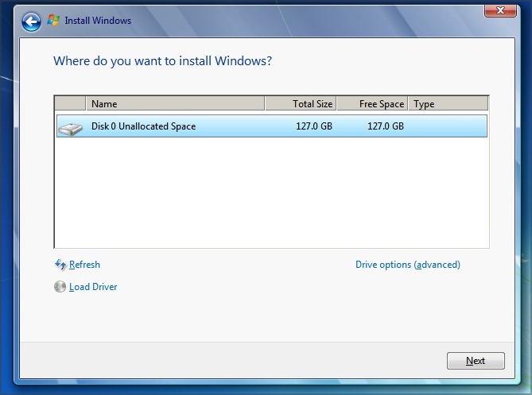Screen dimensions: 532x395
Task: Go back with the blue arrow button
Action: coord(31,22)
